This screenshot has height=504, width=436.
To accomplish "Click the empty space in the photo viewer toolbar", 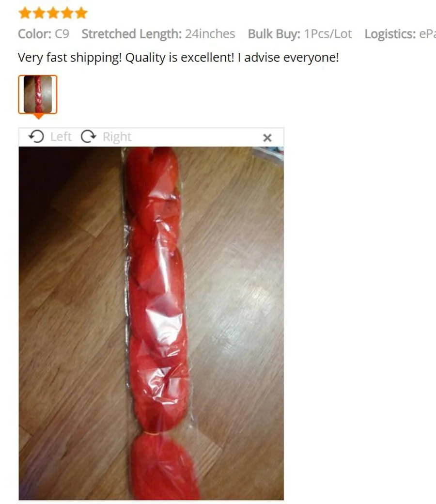I will pos(196,137).
